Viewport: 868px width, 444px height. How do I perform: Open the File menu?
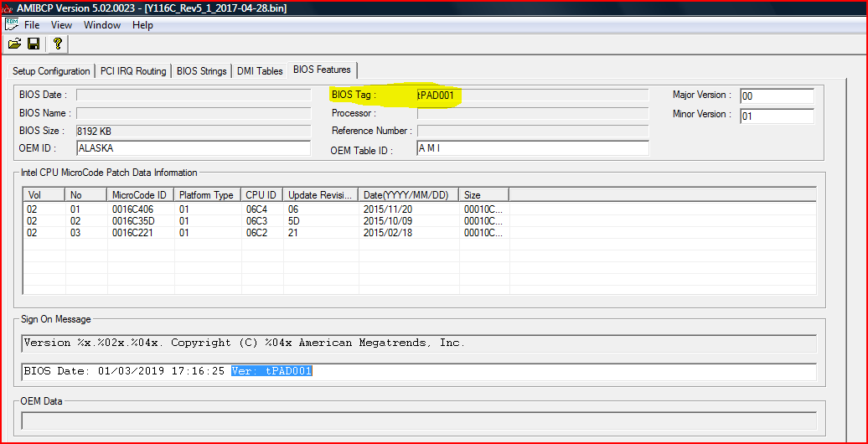[x=32, y=25]
